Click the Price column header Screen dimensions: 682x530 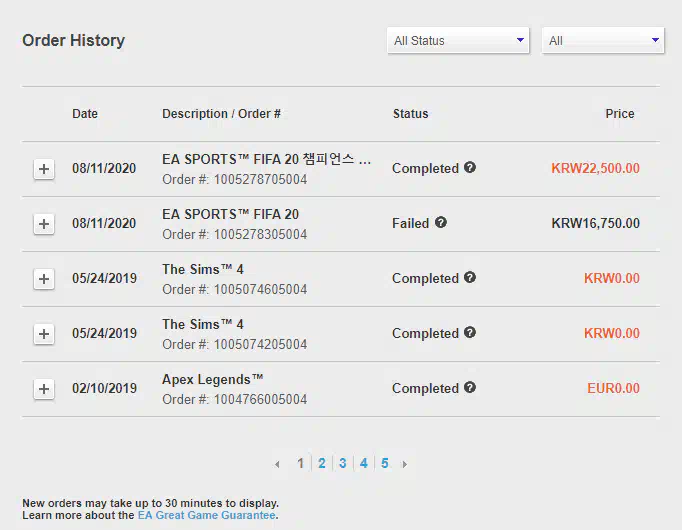[620, 114]
